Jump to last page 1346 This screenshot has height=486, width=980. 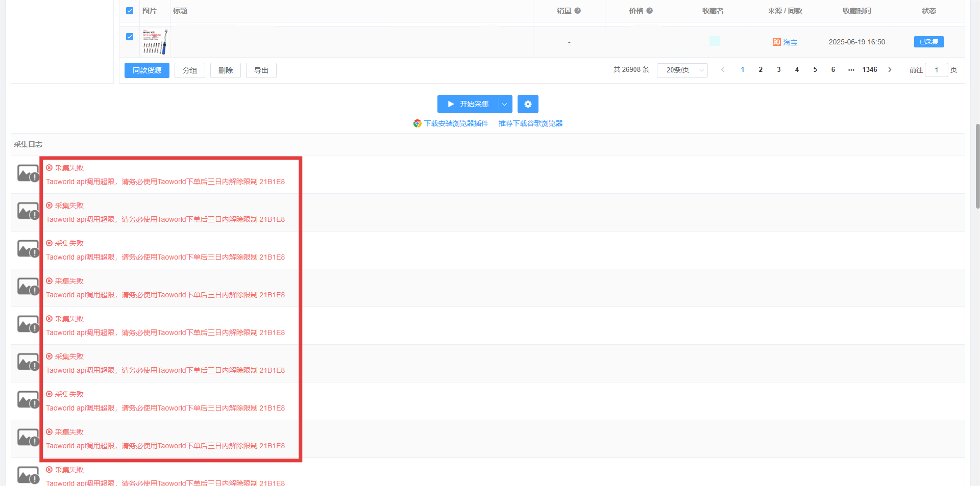click(x=870, y=70)
